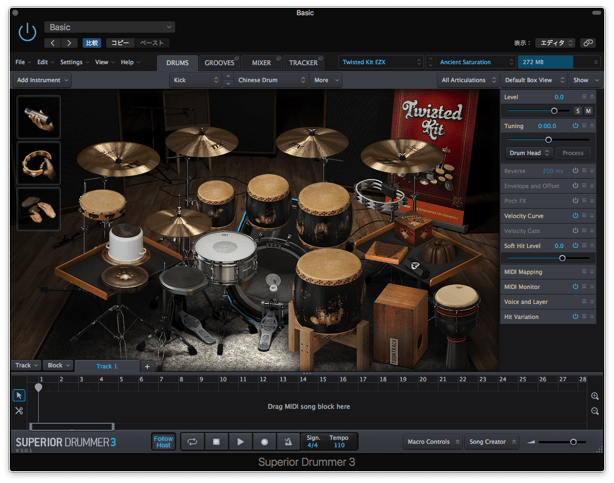614x483 pixels.
Task: Open Add Instrument dropdown
Action: [42, 80]
